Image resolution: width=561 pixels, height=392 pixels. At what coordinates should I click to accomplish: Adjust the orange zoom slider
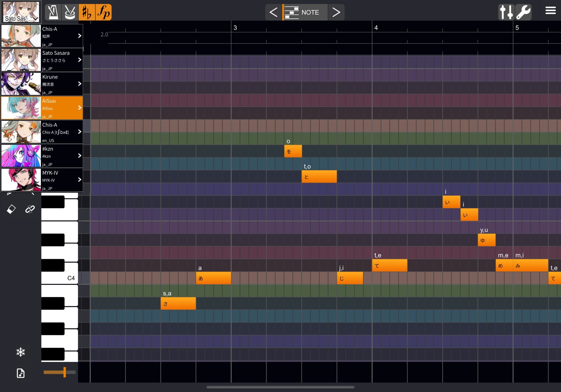coord(65,372)
